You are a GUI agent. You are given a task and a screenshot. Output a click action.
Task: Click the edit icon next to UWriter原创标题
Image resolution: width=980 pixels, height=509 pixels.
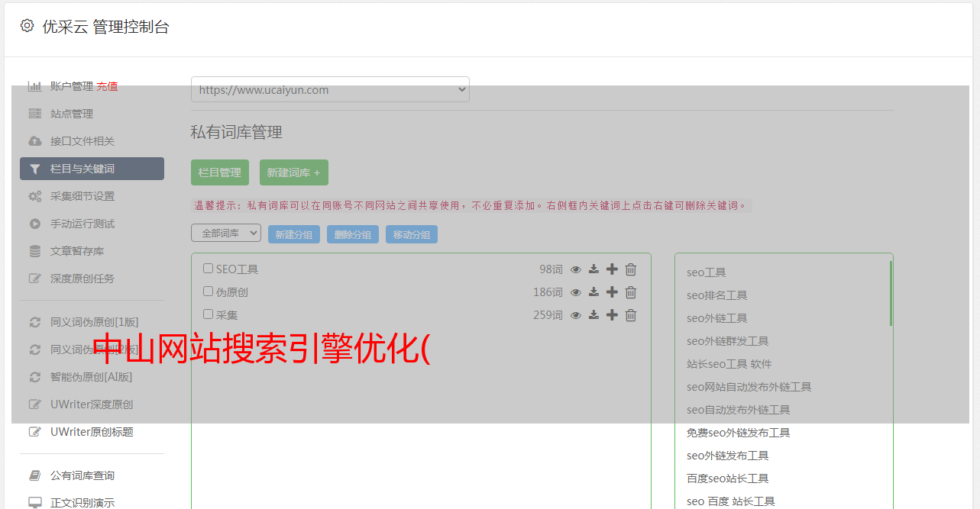tap(34, 432)
